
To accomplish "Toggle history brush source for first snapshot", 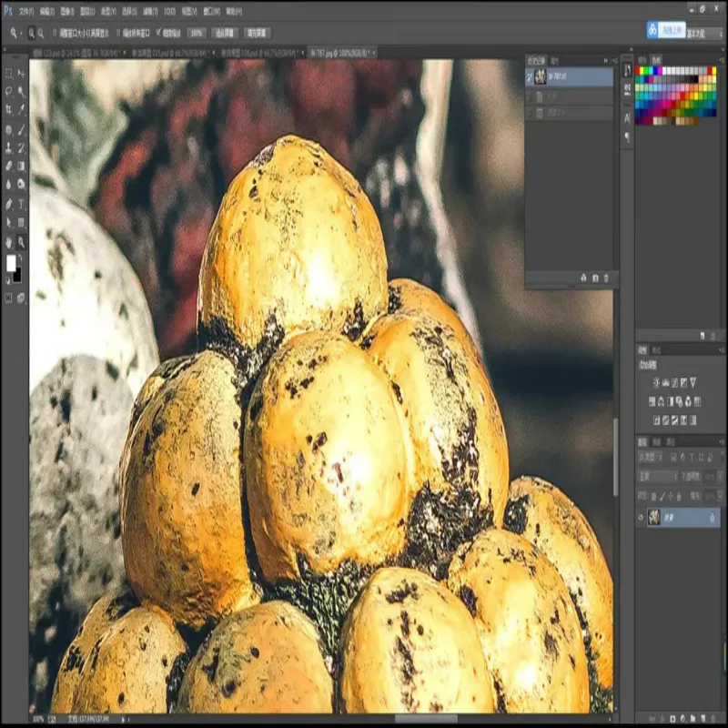I will (x=530, y=77).
